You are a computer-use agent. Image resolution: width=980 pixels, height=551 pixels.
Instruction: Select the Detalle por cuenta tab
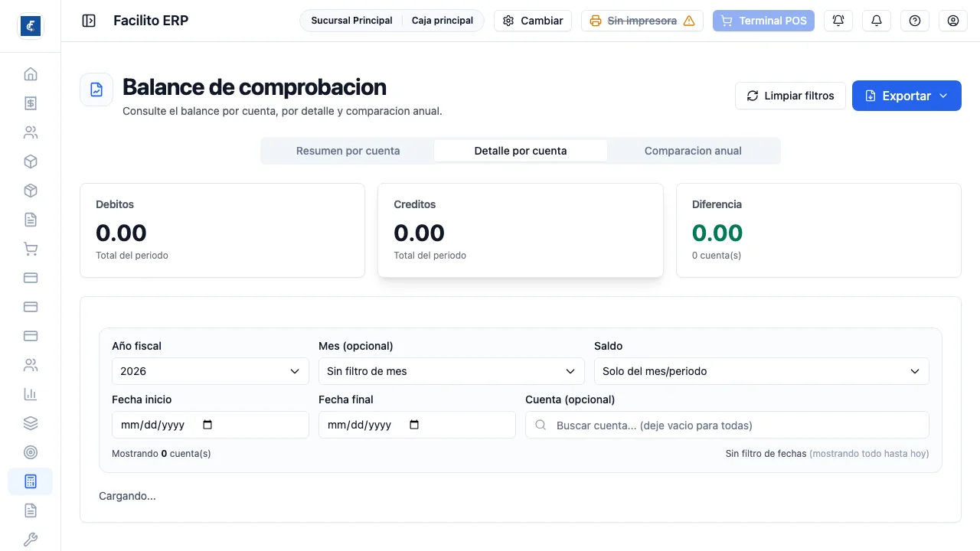click(521, 151)
